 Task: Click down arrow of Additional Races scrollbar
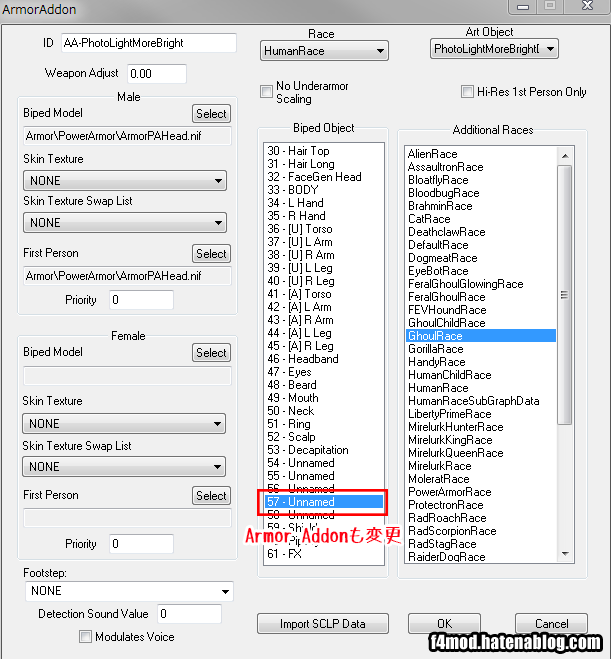pyautogui.click(x=565, y=554)
